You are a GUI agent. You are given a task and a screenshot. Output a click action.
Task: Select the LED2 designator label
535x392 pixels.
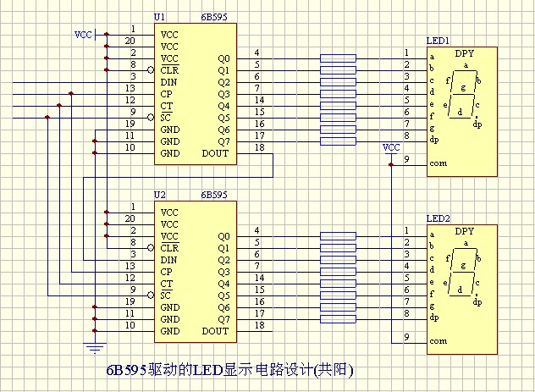pos(438,218)
